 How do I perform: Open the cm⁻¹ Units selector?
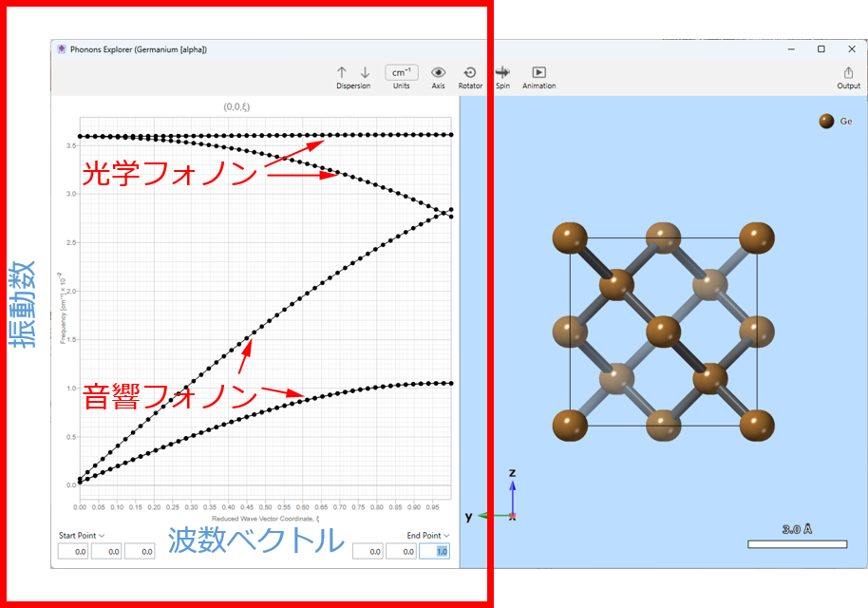pyautogui.click(x=402, y=72)
